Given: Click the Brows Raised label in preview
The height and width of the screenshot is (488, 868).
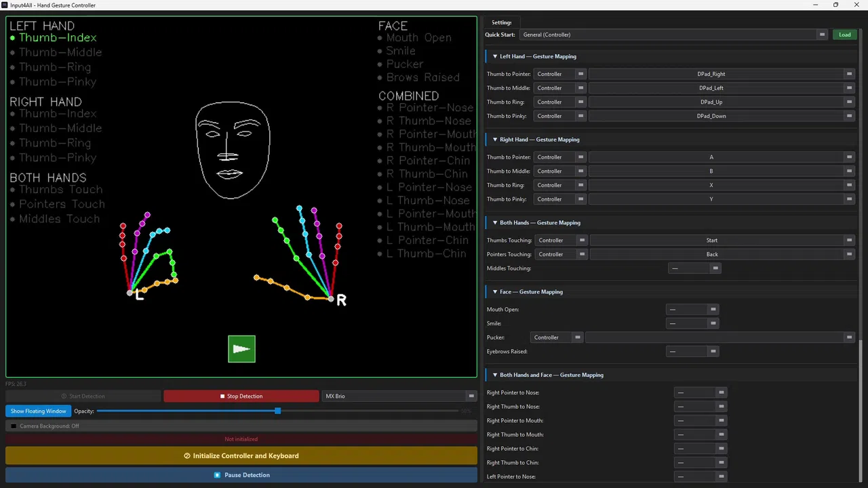Looking at the screenshot, I should click(423, 77).
